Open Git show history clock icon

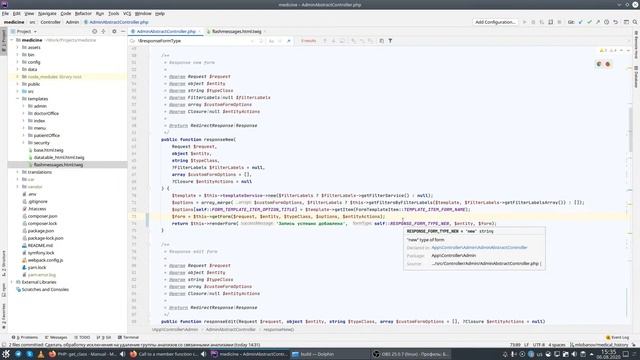coord(607,22)
